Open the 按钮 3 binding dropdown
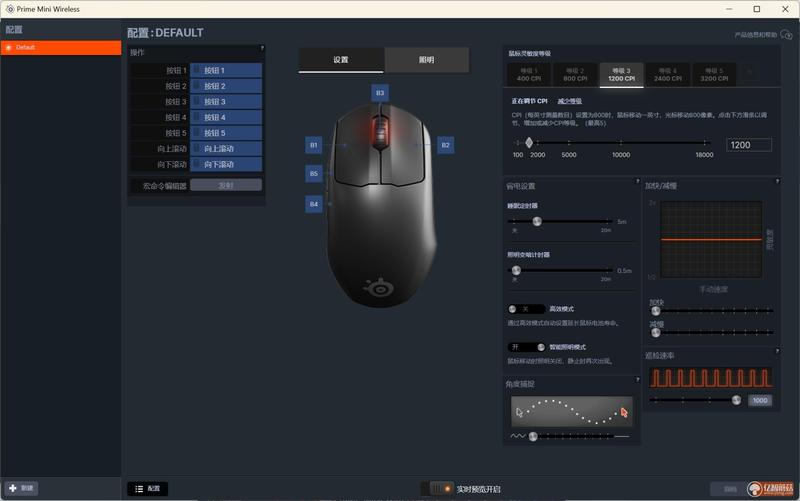800x501 pixels. 226,102
